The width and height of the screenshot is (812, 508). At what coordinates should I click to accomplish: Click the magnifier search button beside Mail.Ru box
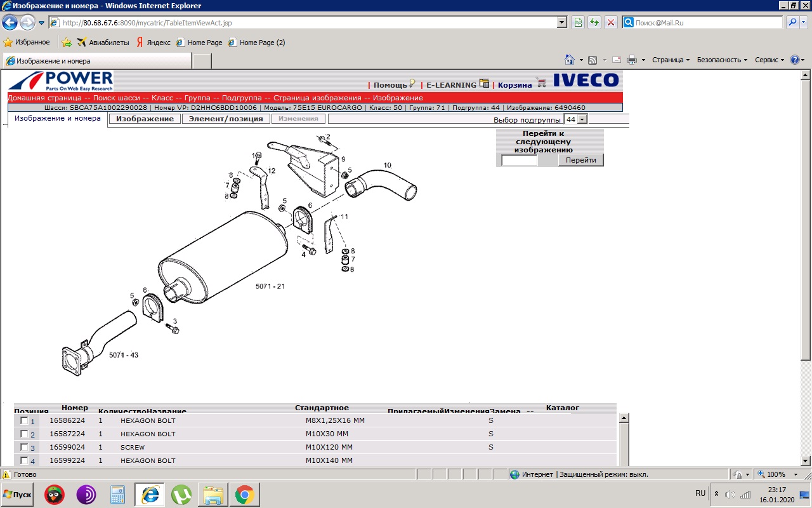pyautogui.click(x=794, y=23)
